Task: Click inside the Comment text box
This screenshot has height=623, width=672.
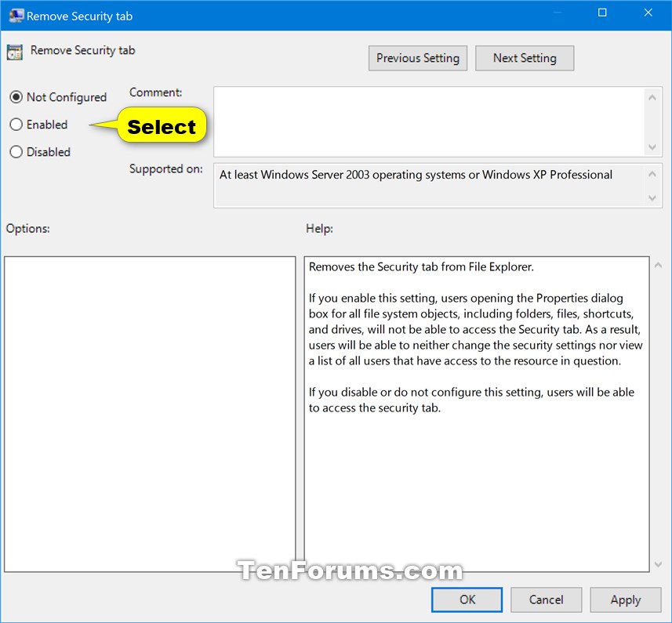Action: click(x=429, y=122)
